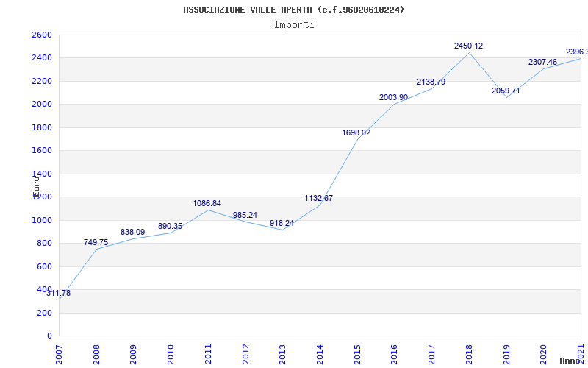
Task: Select the 1086.84 data label
Action: point(207,204)
